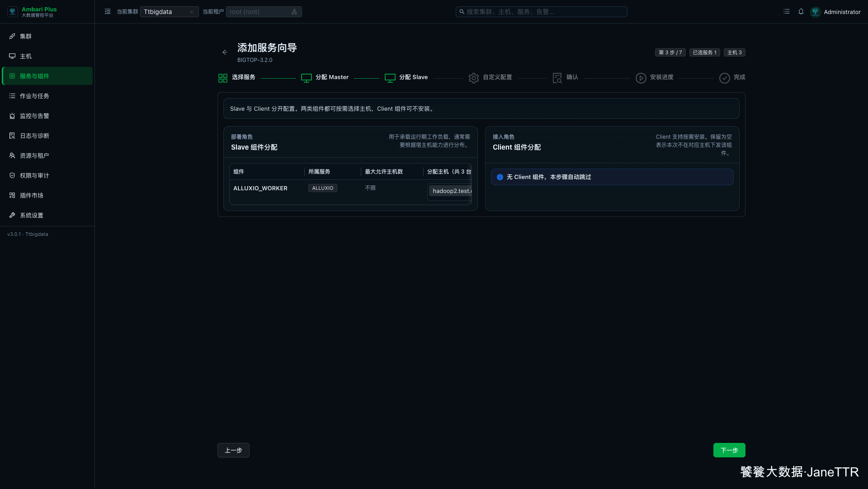Go to the 完成 wizard step
This screenshot has width=868, height=489.
pyautogui.click(x=740, y=77)
